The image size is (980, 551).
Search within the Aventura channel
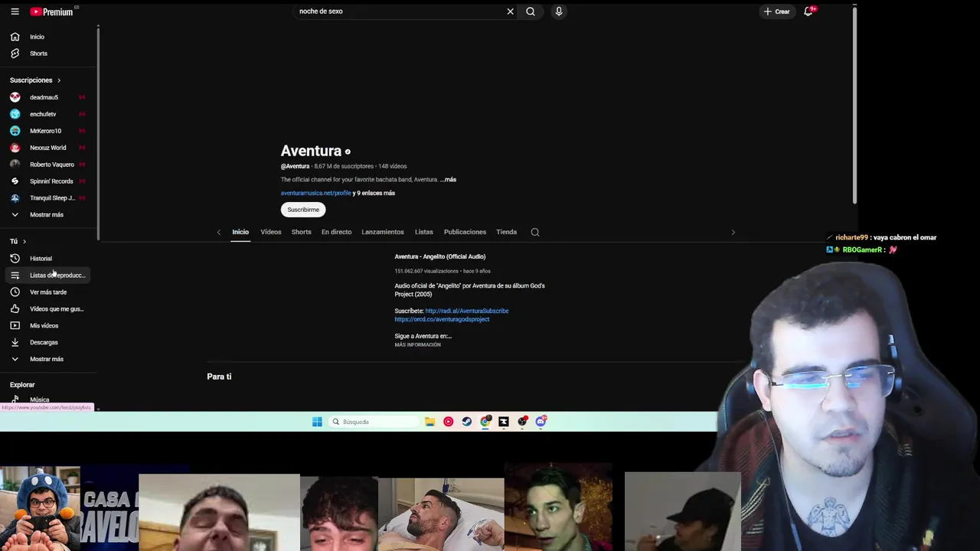pos(535,232)
